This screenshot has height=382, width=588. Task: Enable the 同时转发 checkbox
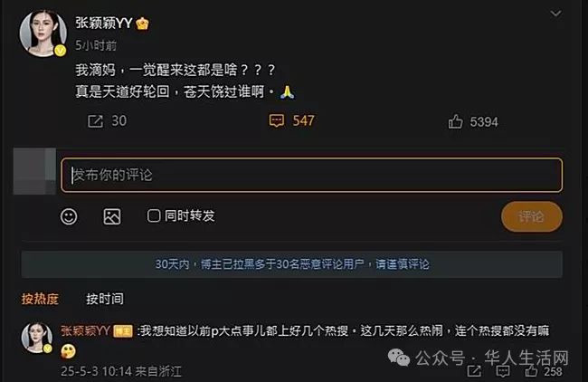pos(154,215)
